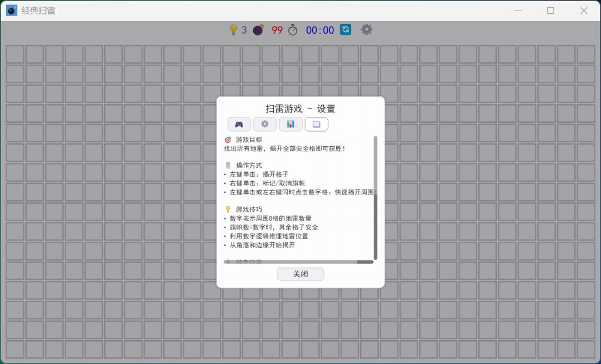The height and width of the screenshot is (364, 601).
Task: Click the 游戏目标 heading
Action: [x=249, y=139]
